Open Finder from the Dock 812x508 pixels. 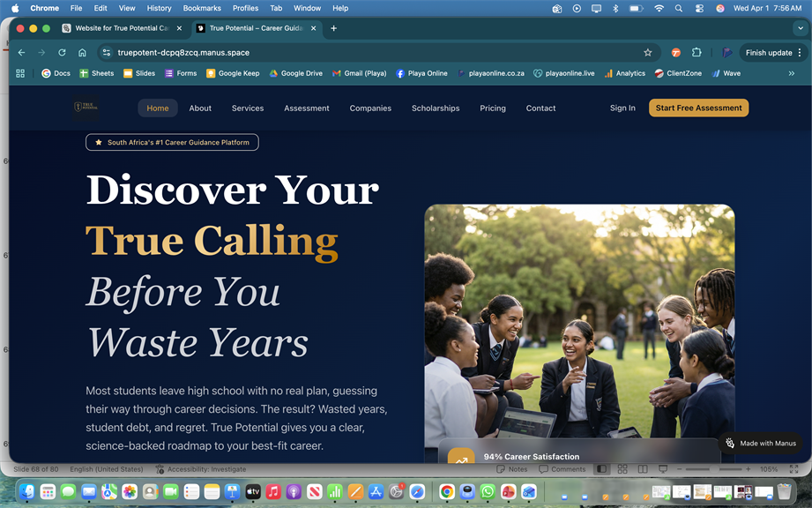click(x=26, y=491)
